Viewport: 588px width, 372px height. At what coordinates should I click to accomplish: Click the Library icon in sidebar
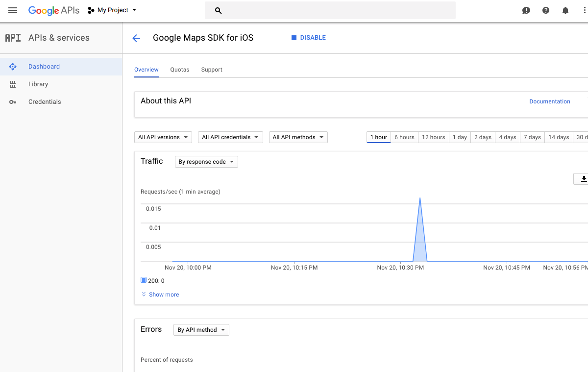pos(13,84)
